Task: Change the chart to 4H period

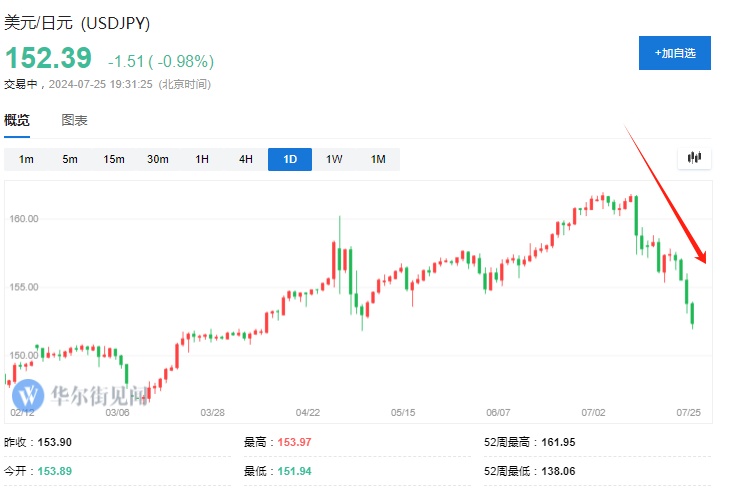Action: coord(246,159)
